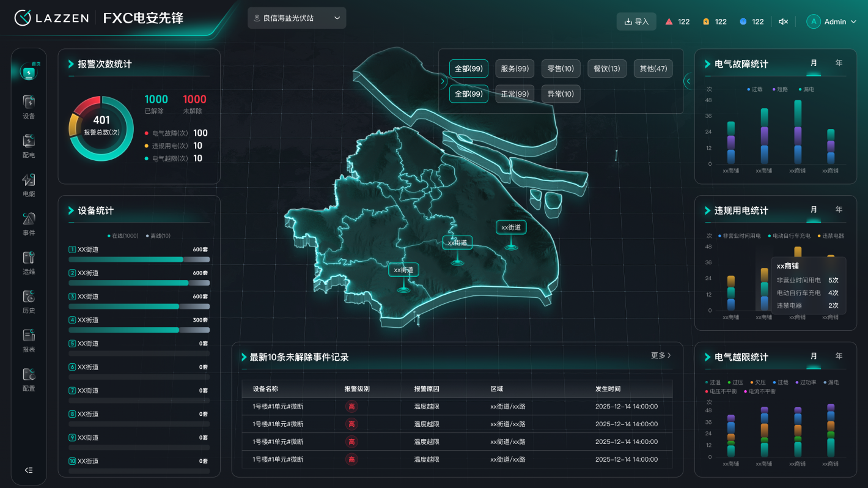The width and height of the screenshot is (868, 488).
Task: Open the 事件 warning sidebar icon
Action: 29,218
